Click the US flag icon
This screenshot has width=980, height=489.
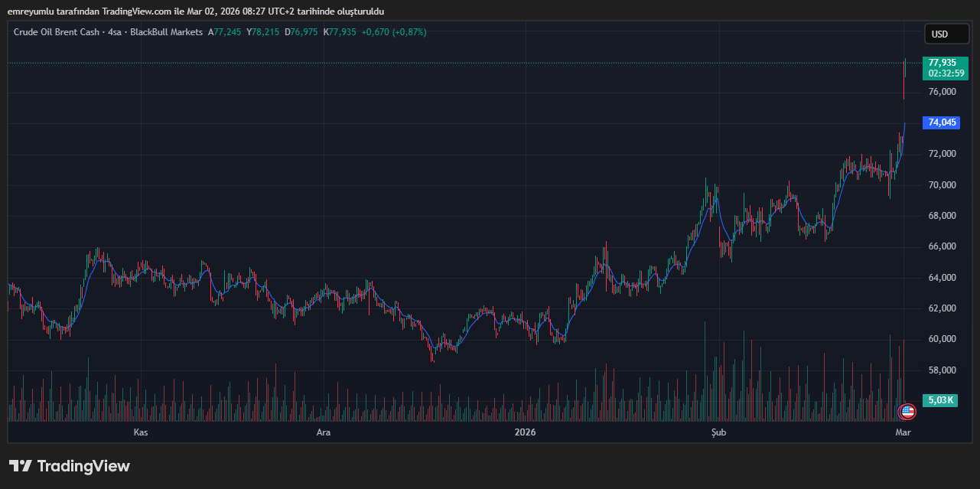tap(907, 412)
